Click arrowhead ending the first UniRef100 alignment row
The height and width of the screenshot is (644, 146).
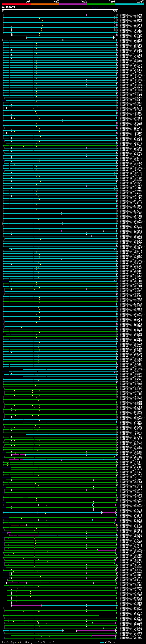tap(117, 15)
